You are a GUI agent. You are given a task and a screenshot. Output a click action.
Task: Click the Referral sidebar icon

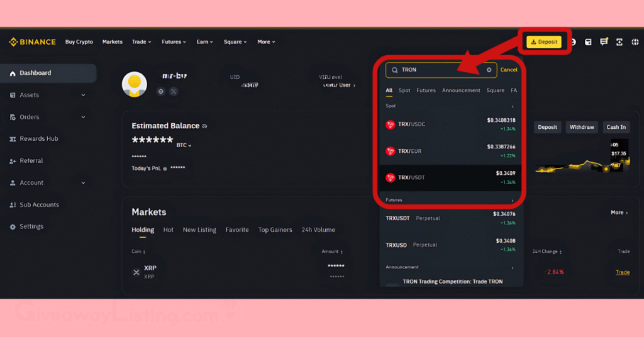point(13,161)
